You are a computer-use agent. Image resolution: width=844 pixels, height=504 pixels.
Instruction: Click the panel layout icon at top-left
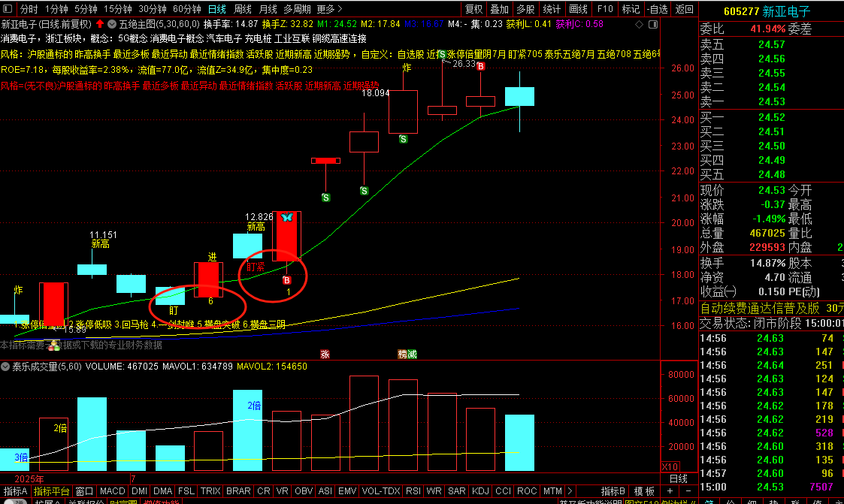(x=8, y=8)
